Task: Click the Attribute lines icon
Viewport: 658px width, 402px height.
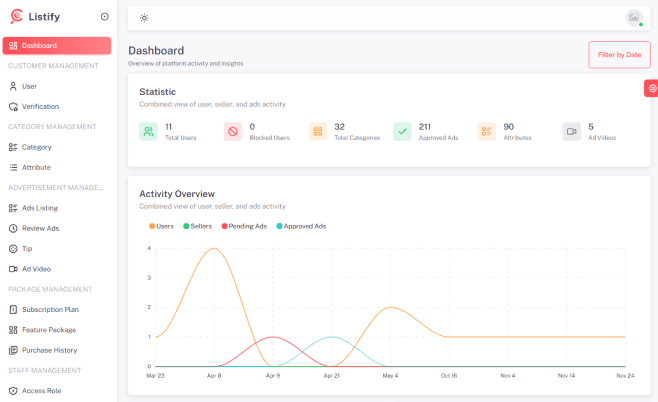Action: 13,167
